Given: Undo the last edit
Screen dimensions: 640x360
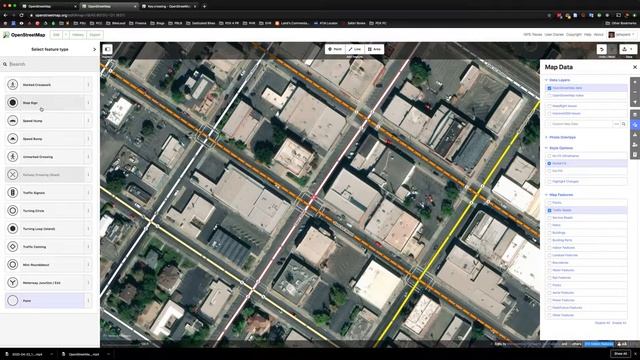Looking at the screenshot, I should (602, 49).
